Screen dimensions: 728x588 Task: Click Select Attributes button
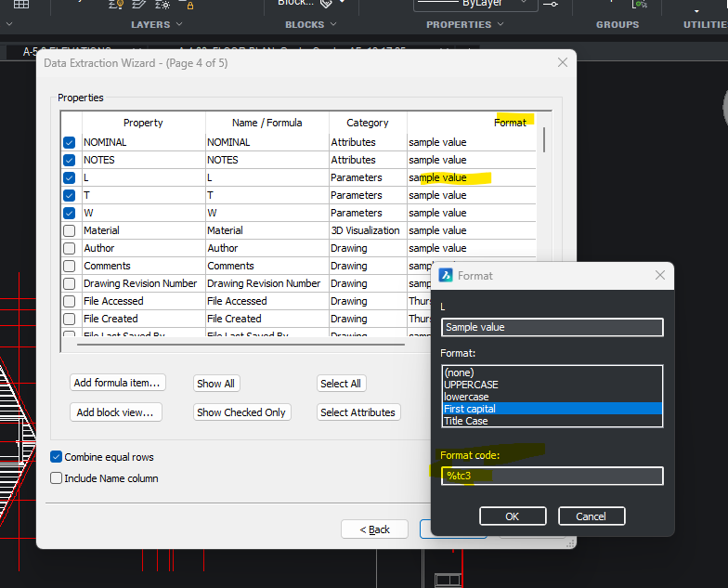click(x=357, y=412)
